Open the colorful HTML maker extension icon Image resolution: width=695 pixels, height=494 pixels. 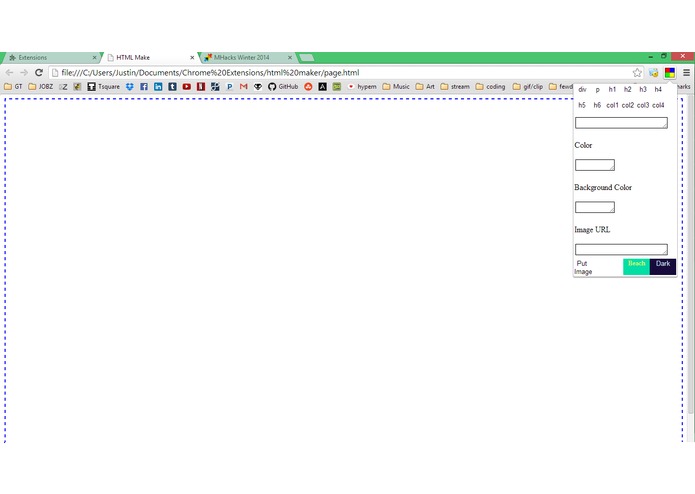click(670, 73)
